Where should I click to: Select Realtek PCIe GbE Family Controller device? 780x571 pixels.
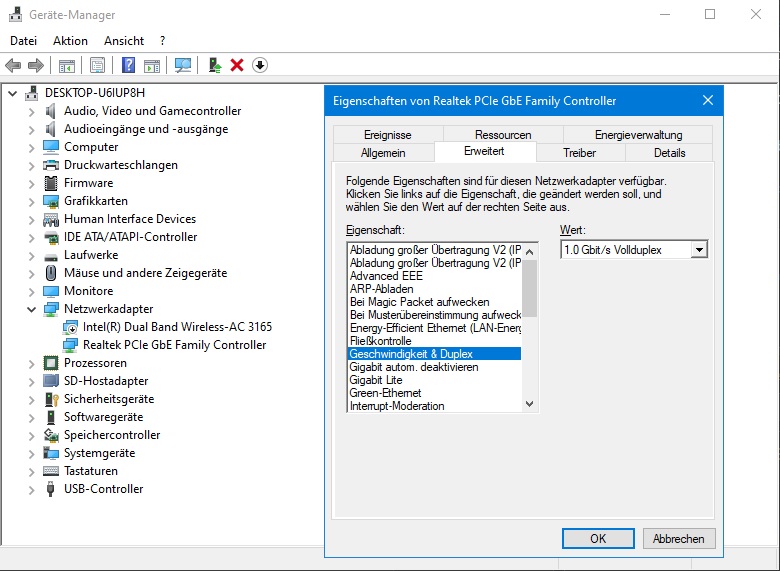tap(174, 345)
